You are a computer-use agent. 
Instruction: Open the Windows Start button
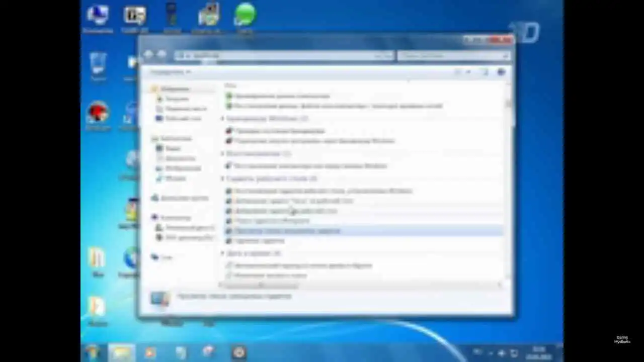(x=93, y=352)
